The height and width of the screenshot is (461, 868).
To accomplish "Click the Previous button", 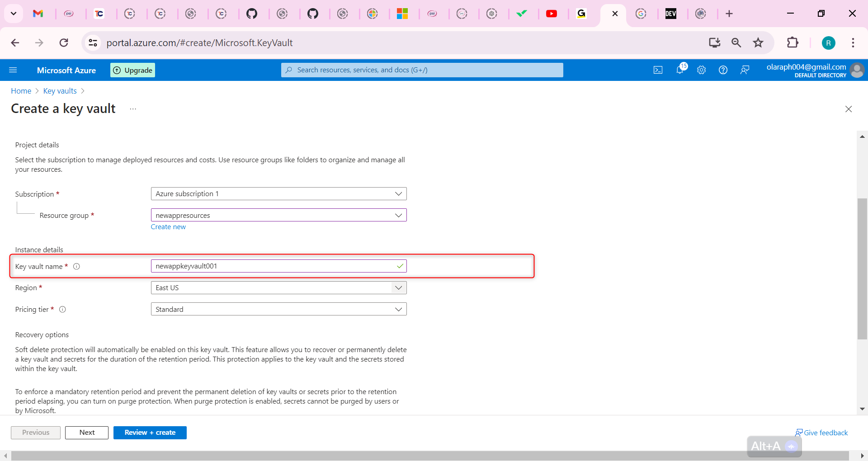I will coord(36,433).
